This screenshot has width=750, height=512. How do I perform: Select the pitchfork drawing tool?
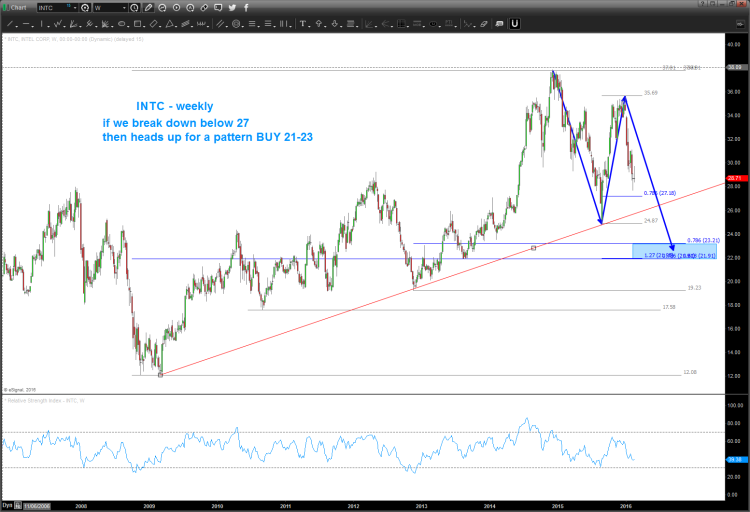[89, 23]
